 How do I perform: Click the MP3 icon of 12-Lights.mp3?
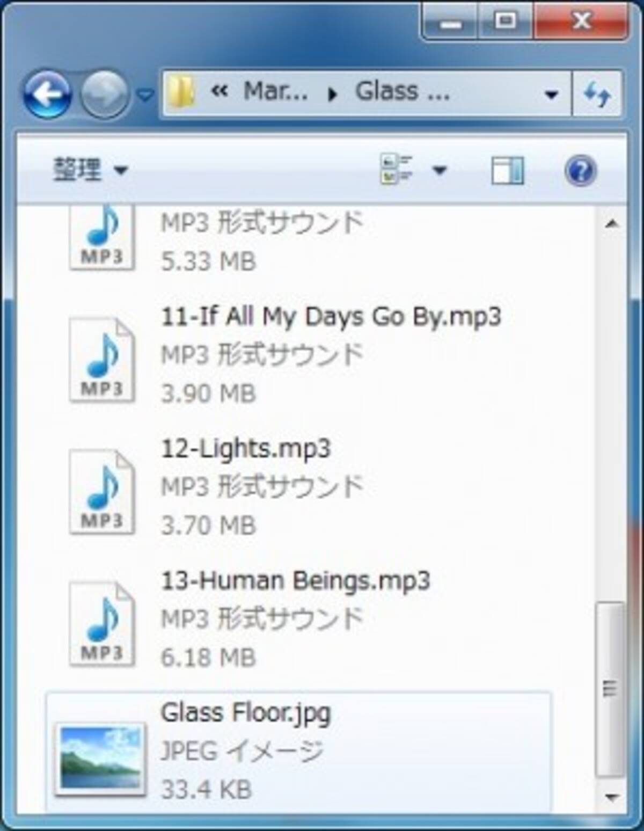(x=102, y=492)
